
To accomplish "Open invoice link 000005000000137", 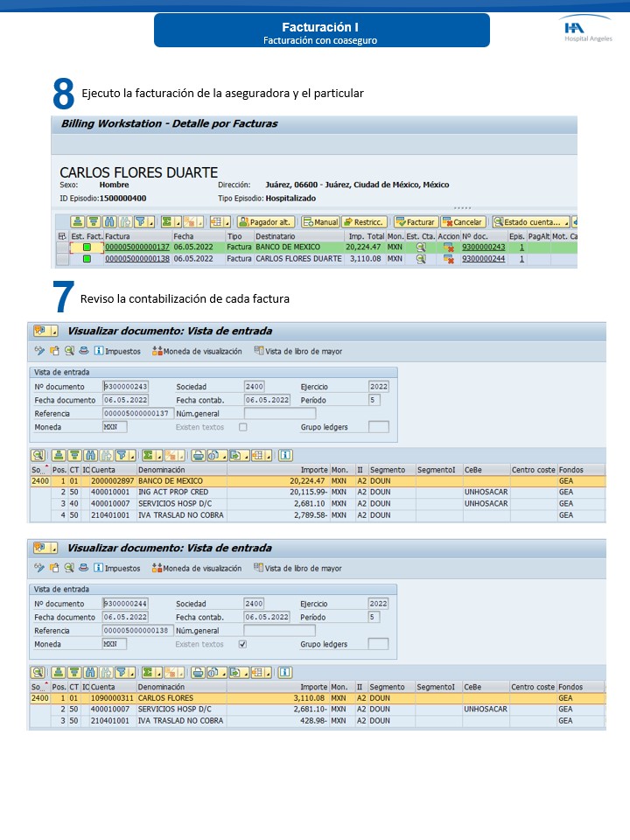I will (x=136, y=248).
